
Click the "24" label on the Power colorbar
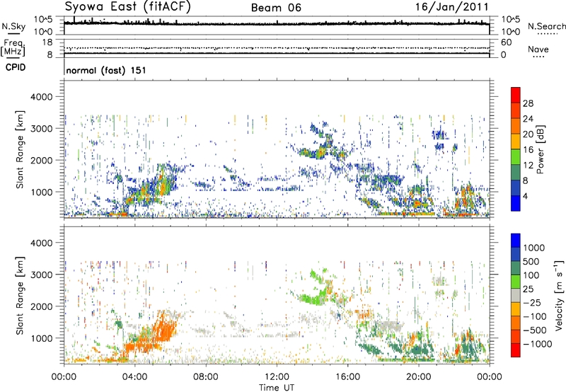(528, 119)
